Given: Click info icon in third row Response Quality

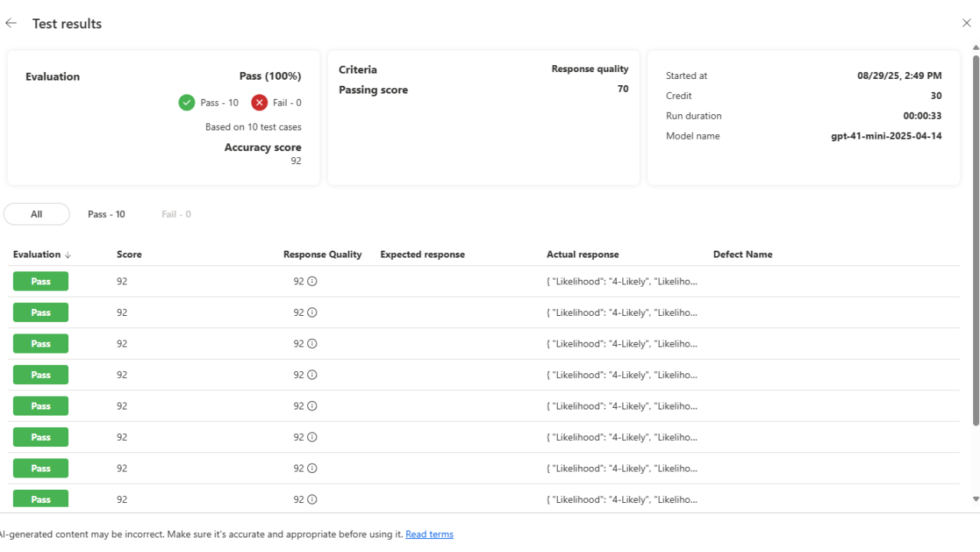Looking at the screenshot, I should (312, 344).
